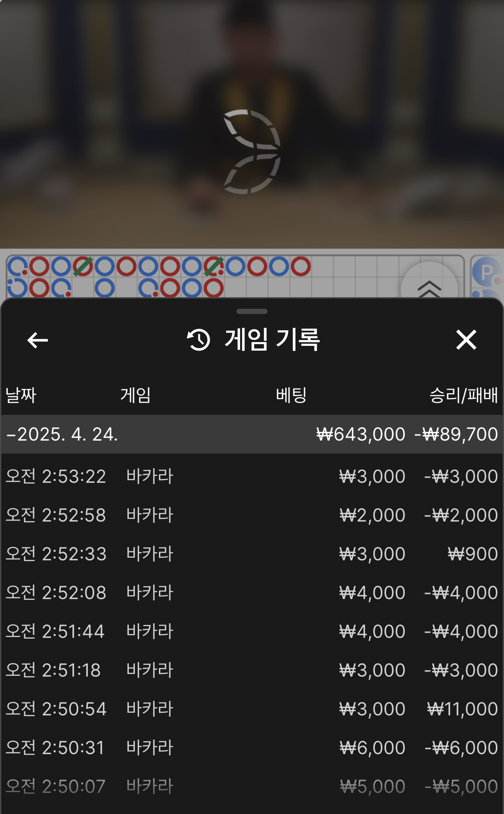Tap the blue P player icon
Image resolution: width=504 pixels, height=814 pixels.
point(487,273)
